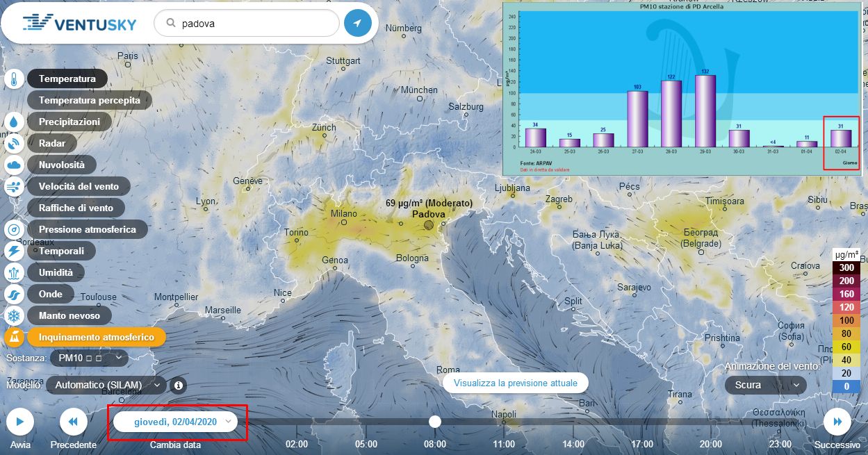Show the Pressione atmosferica layer
This screenshot has height=455, width=868.
coord(88,229)
